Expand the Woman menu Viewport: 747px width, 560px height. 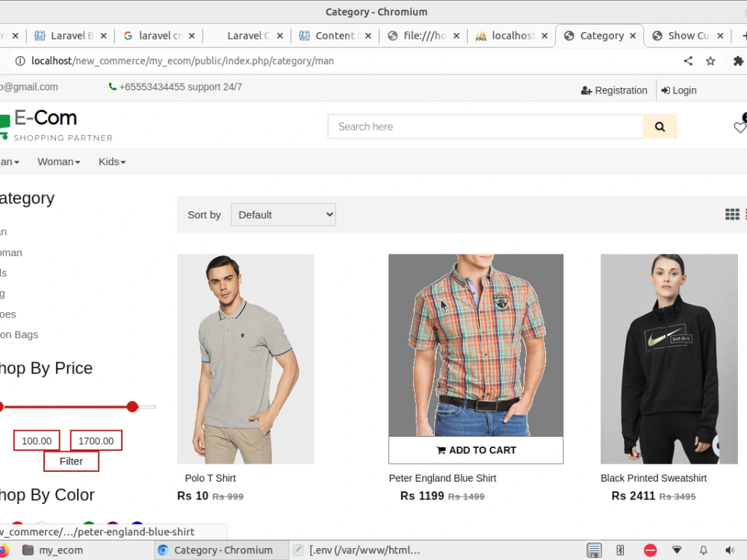pos(58,162)
